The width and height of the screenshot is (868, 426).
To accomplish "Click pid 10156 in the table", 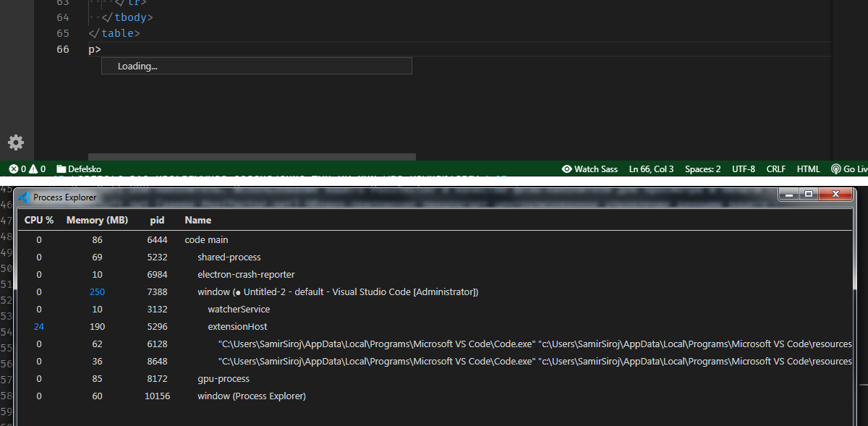I will point(157,396).
